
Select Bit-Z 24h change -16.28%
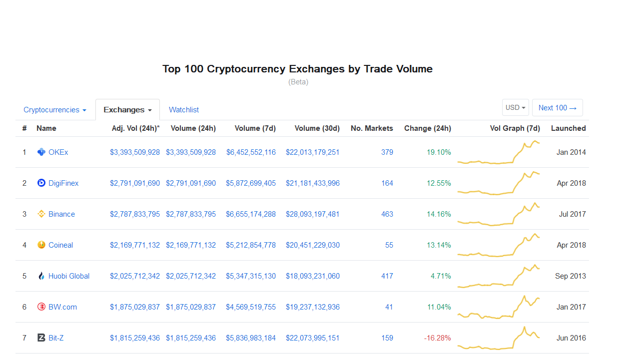click(x=438, y=338)
